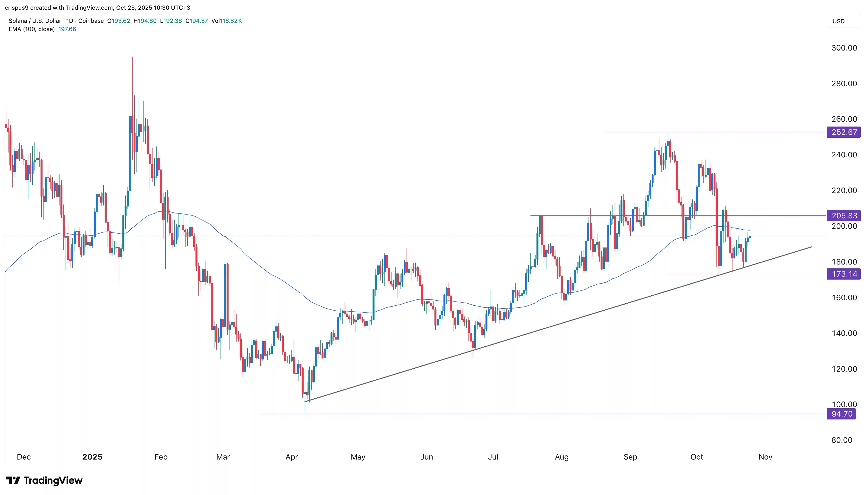This screenshot has height=495, width=868.
Task: Click the 205.83 resistance price label
Action: click(843, 215)
